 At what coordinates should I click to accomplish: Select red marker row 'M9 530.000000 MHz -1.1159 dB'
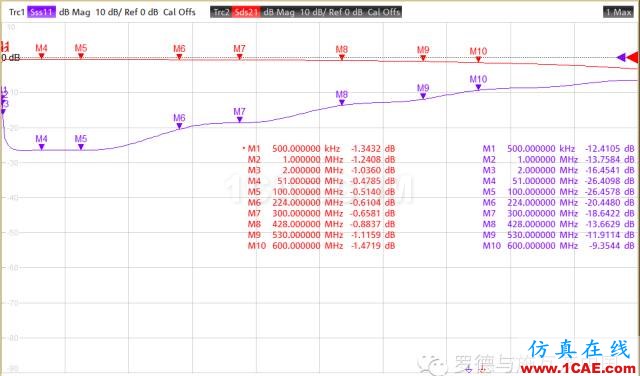tap(321, 235)
